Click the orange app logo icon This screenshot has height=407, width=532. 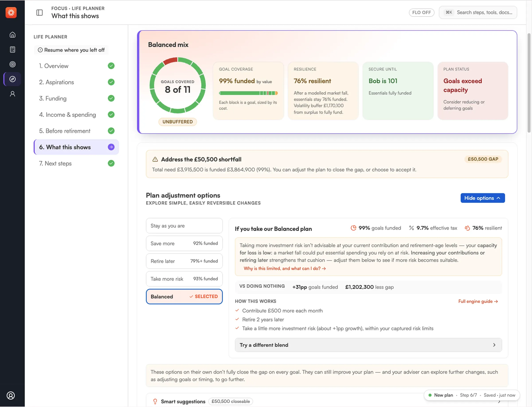coord(11,12)
